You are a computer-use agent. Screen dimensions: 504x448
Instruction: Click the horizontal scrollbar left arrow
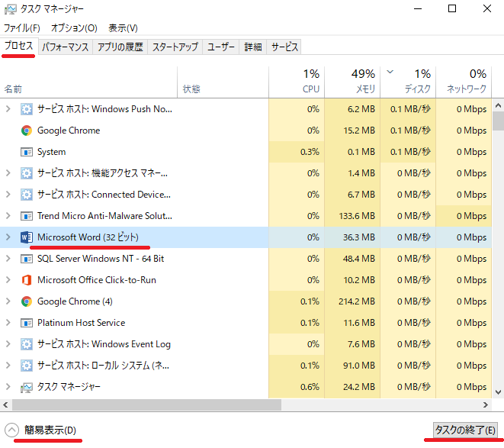point(5,404)
